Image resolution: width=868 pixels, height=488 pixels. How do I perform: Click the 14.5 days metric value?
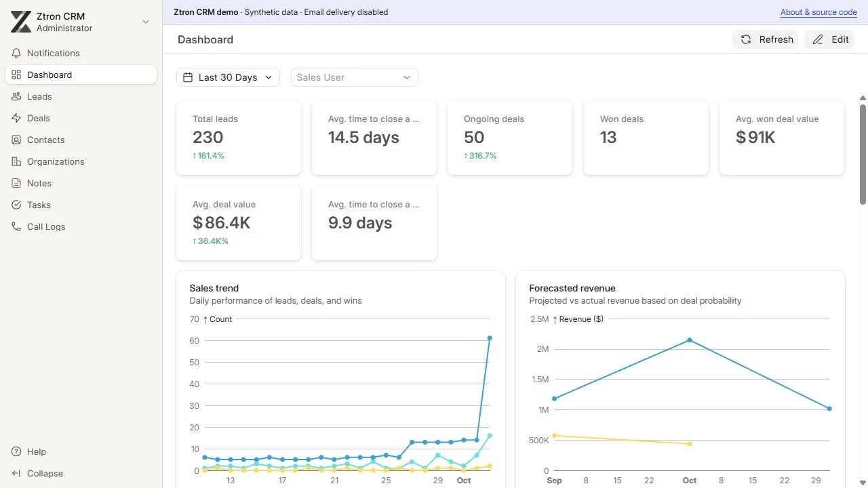click(363, 138)
